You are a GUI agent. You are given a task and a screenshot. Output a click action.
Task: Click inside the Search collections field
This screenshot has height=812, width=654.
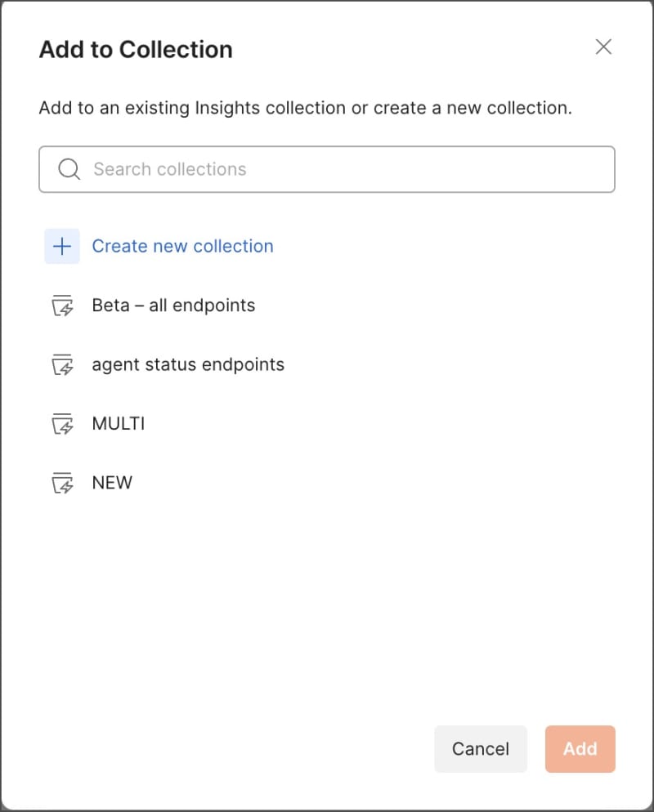327,169
